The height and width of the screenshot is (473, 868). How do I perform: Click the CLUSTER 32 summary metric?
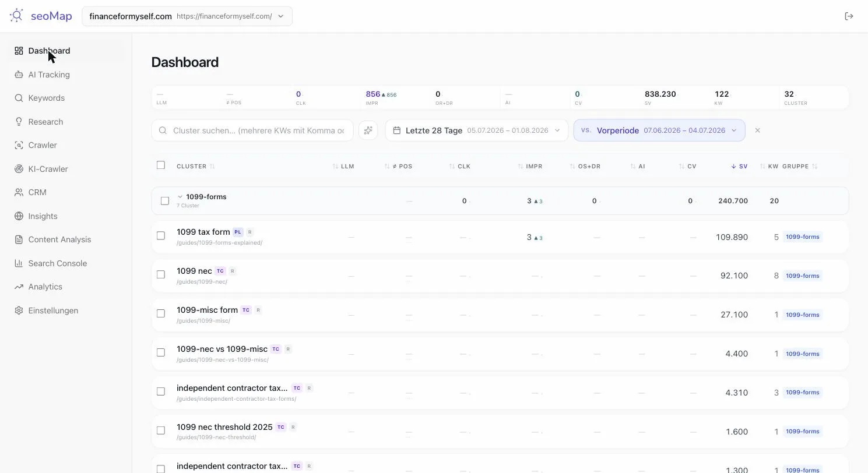tap(796, 97)
